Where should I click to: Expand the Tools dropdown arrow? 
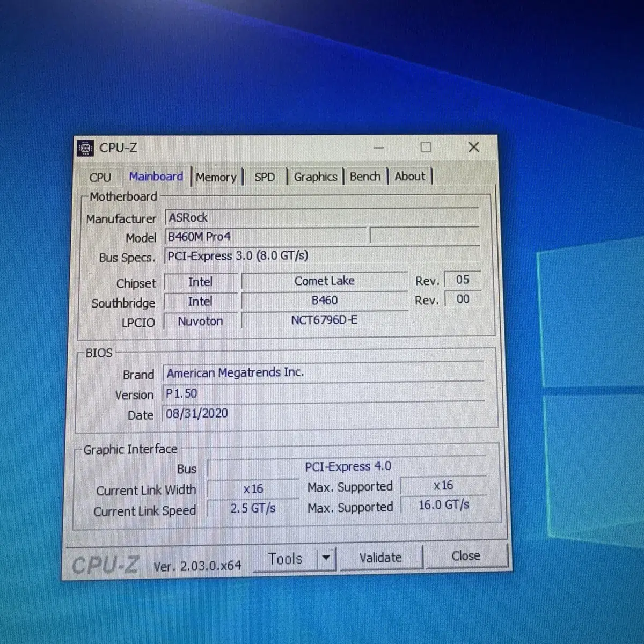326,558
